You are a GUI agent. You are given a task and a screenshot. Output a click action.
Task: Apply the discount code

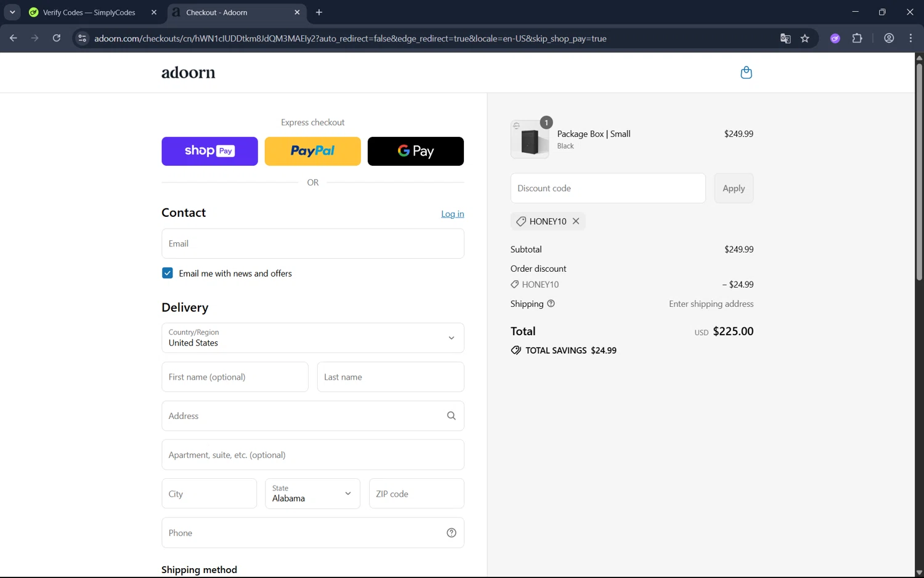point(734,189)
